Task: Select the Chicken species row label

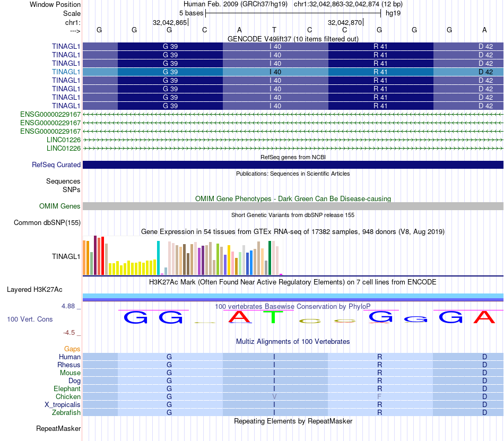Action: (68, 396)
